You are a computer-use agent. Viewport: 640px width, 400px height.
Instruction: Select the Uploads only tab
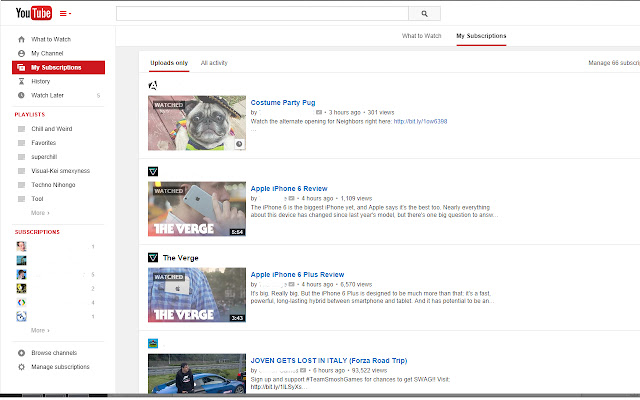[169, 63]
